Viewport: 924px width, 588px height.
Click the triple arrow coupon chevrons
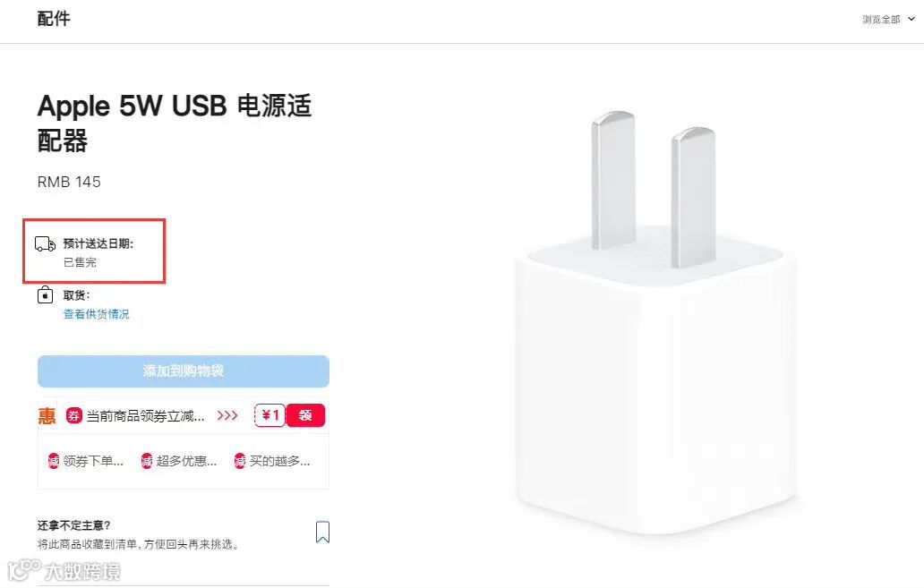coord(227,416)
